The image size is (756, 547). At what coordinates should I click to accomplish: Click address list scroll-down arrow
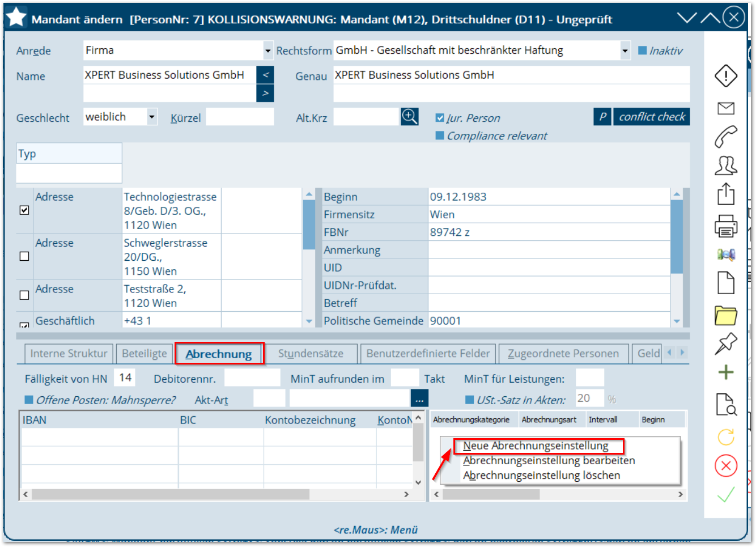pos(309,321)
